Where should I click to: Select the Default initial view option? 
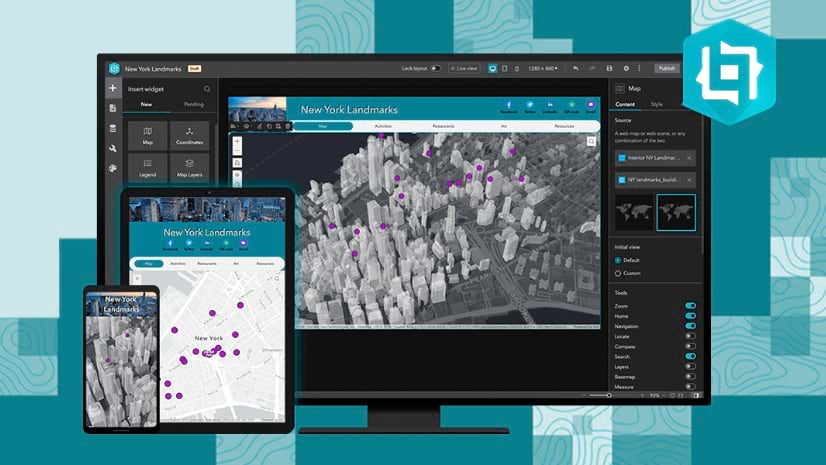[x=618, y=260]
